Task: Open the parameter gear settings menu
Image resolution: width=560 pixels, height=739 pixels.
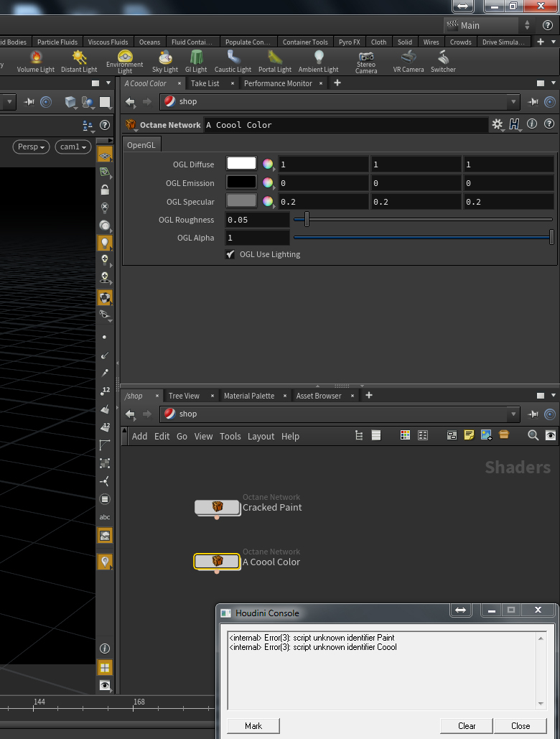Action: pos(498,124)
